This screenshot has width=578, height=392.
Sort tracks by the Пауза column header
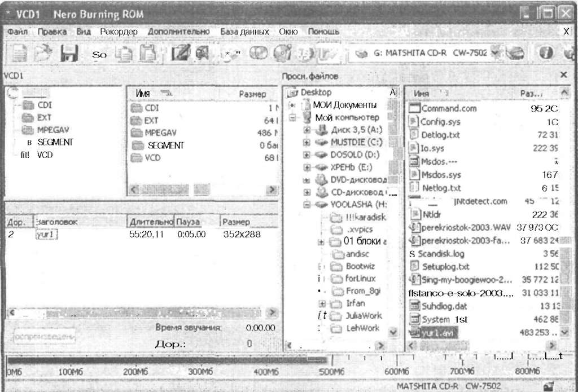pyautogui.click(x=197, y=222)
